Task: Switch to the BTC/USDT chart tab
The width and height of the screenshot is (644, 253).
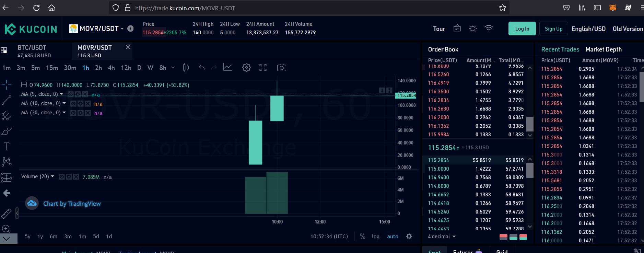Action: pos(34,51)
